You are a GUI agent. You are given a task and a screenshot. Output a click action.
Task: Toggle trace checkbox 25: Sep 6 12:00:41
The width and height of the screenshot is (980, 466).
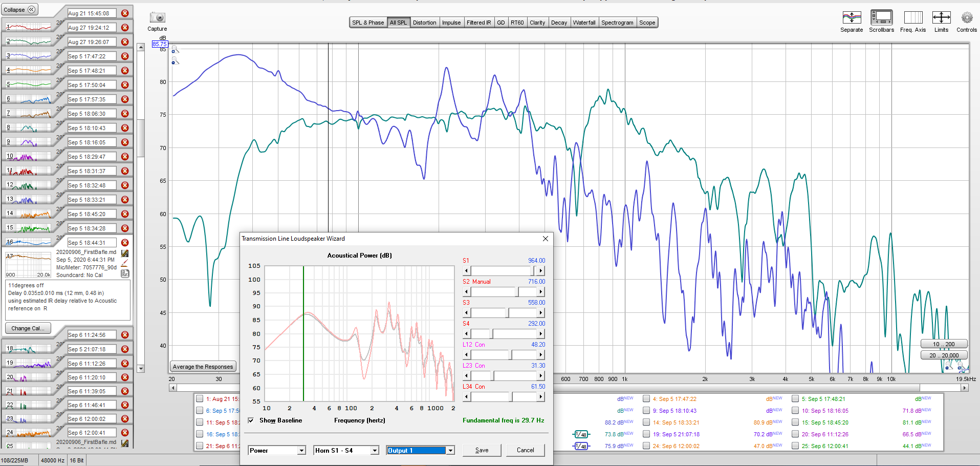tap(795, 446)
